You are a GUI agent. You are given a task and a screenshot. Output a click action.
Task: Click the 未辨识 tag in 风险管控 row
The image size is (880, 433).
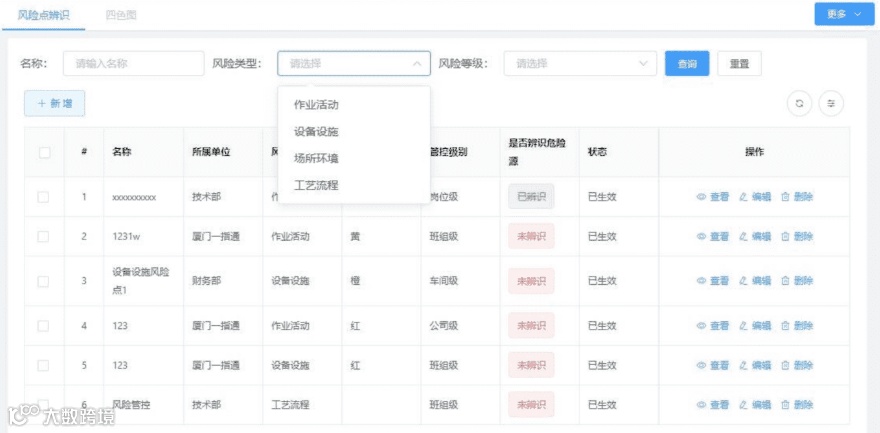pyautogui.click(x=531, y=404)
